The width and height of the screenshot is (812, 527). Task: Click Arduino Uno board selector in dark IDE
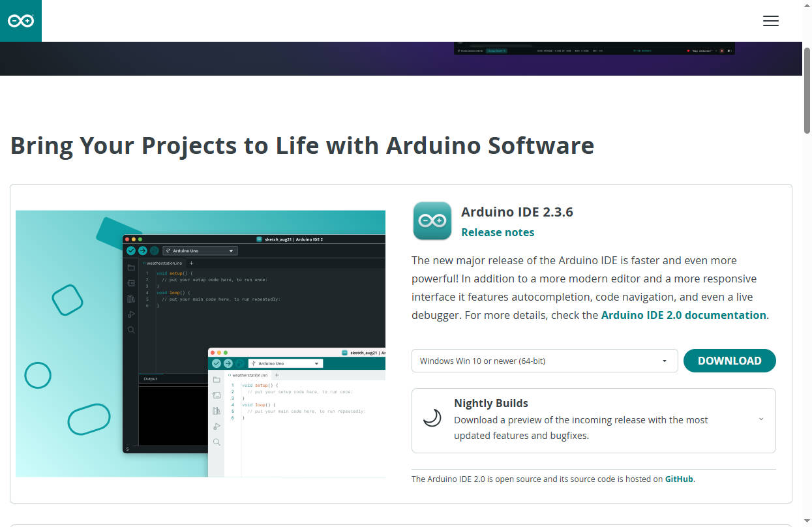[x=200, y=250]
